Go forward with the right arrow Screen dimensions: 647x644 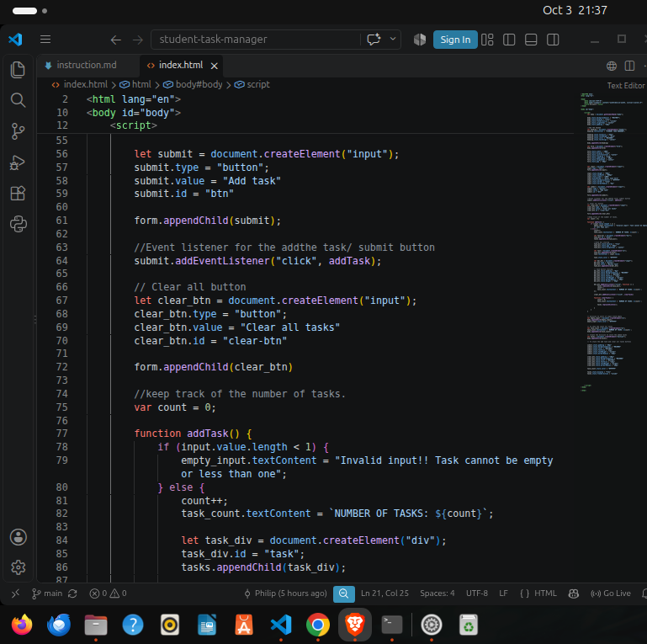(x=138, y=40)
